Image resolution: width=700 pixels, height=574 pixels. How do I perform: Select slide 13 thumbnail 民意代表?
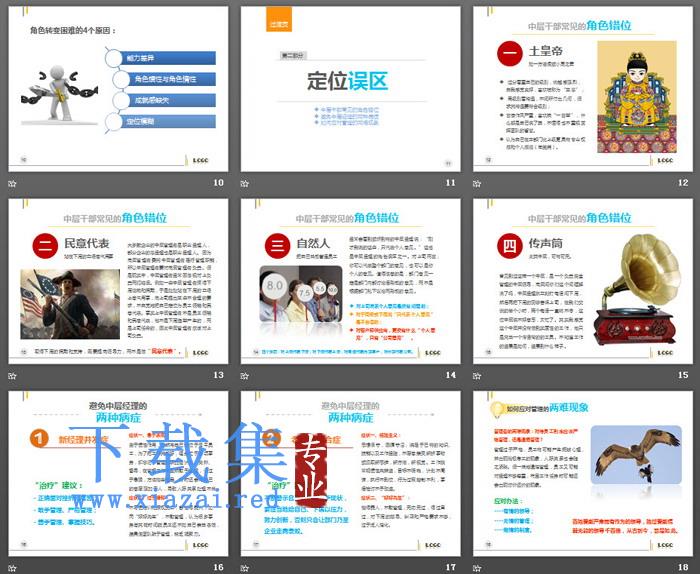pos(118,281)
